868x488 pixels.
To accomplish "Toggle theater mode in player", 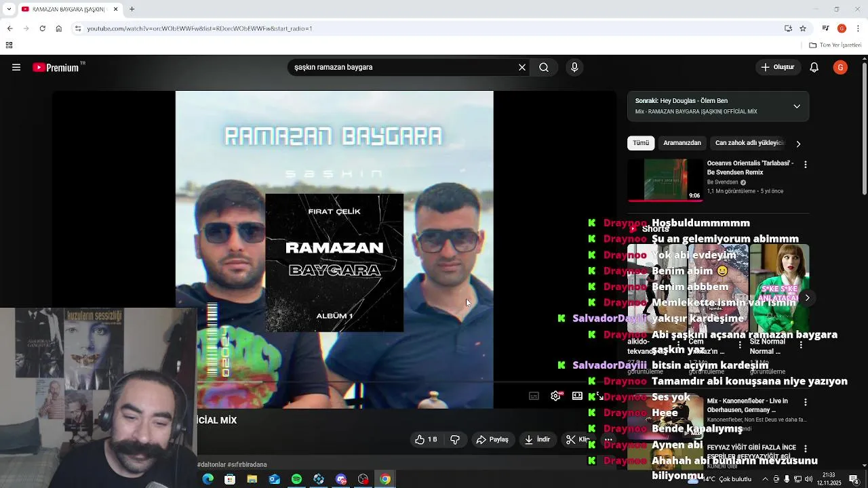I will pyautogui.click(x=577, y=396).
